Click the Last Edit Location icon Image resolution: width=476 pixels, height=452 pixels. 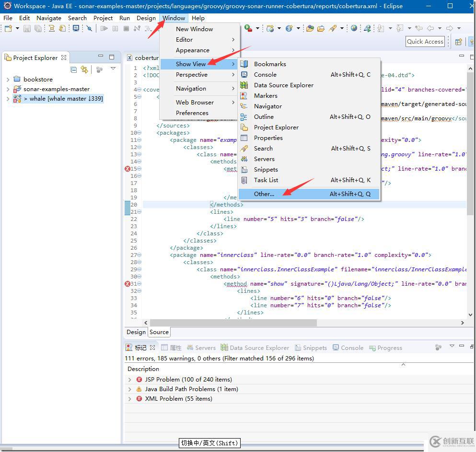tap(419, 28)
